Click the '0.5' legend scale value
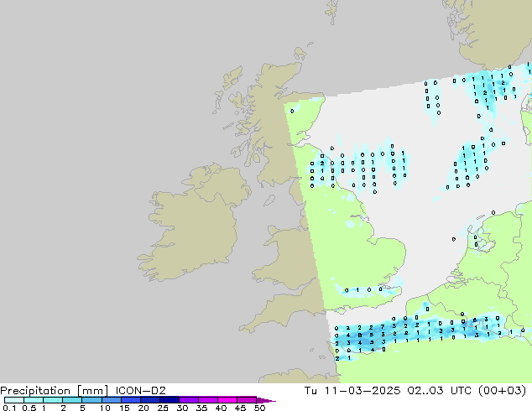This screenshot has width=532, height=411. pyautogui.click(x=29, y=408)
